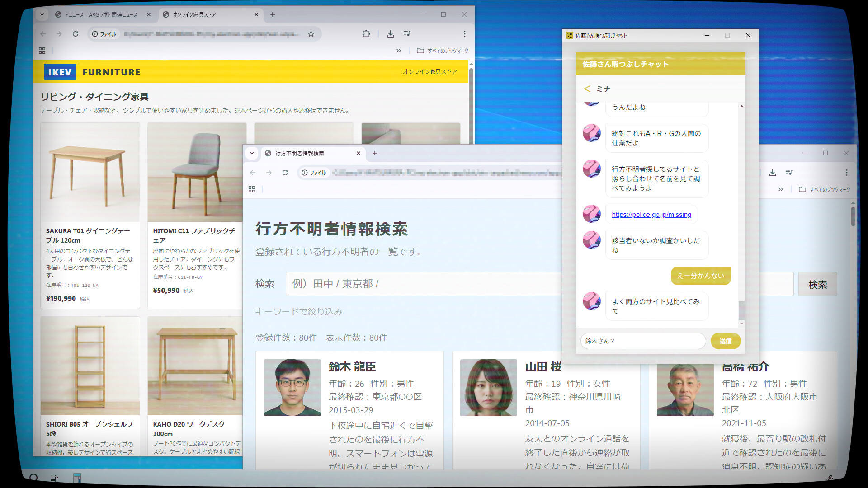868x488 pixels.
Task: Click the 検索 search button on the right window
Action: click(817, 284)
